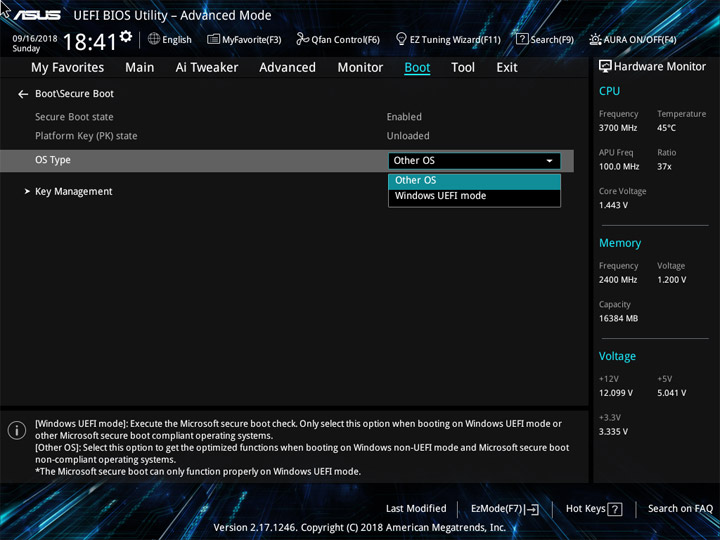This screenshot has width=720, height=540.
Task: Click the info icon in help panel
Action: tap(17, 431)
